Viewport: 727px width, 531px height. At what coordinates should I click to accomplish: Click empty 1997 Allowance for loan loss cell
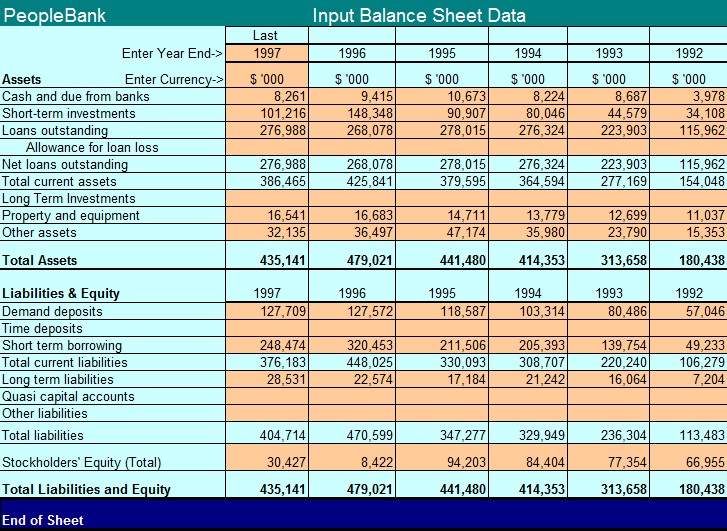(x=265, y=148)
